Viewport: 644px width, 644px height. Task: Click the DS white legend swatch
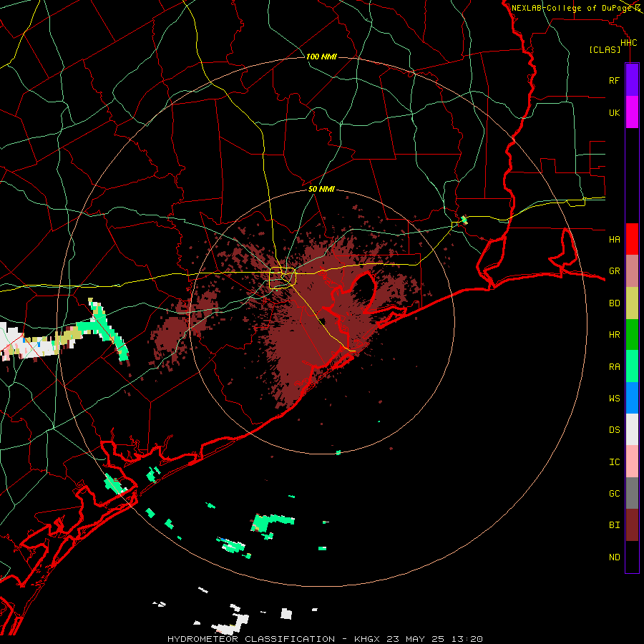click(632, 429)
